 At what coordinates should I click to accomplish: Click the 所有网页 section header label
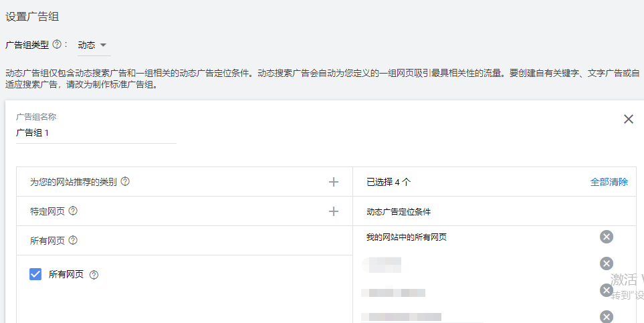click(47, 240)
